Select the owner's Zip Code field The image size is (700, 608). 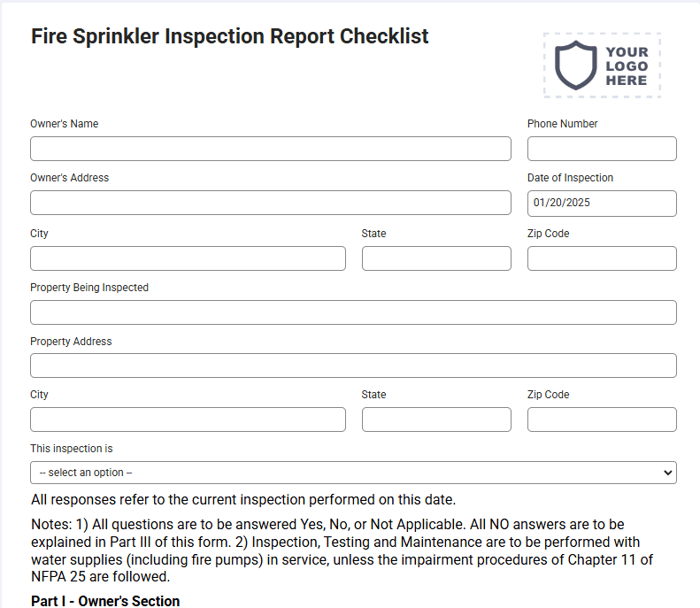coord(602,258)
